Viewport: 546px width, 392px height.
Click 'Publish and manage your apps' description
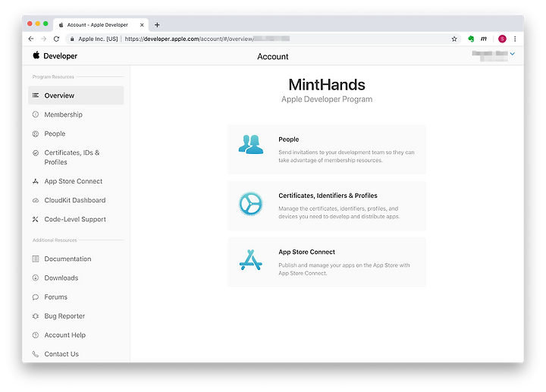pos(344,269)
